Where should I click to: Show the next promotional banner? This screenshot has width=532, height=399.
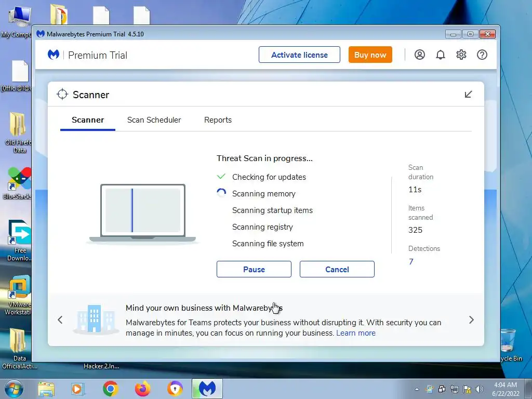pos(471,320)
